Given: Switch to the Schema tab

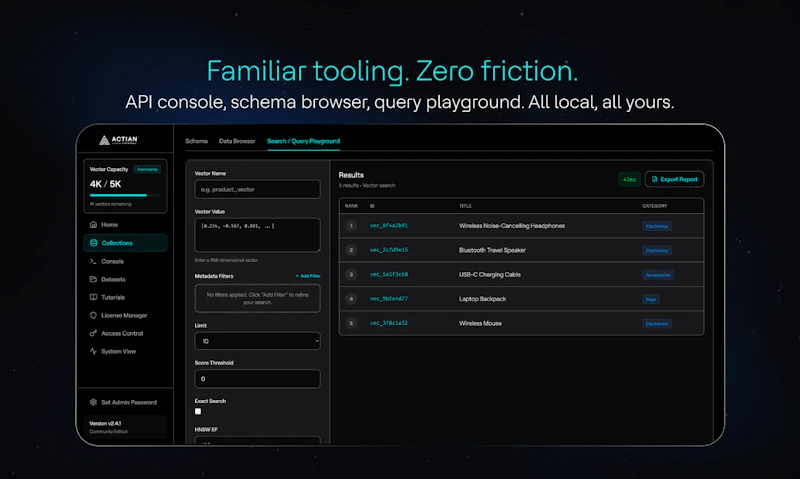Looking at the screenshot, I should coord(196,141).
